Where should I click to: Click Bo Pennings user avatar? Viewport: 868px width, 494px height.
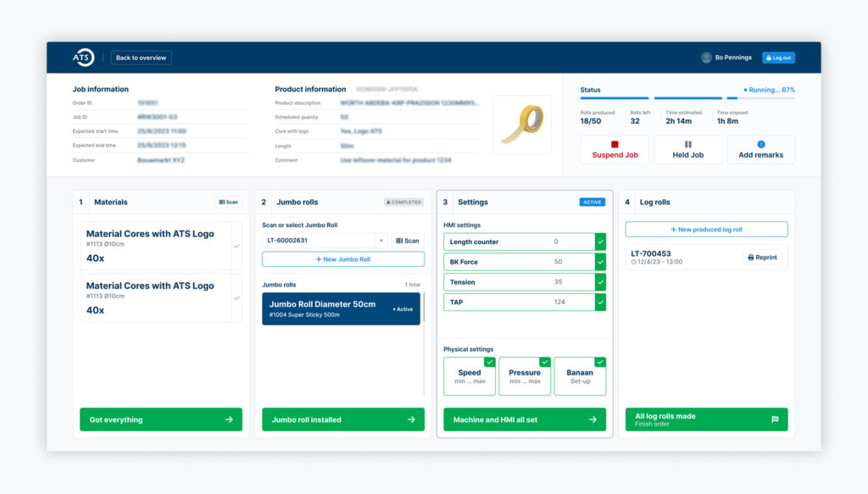click(x=706, y=58)
